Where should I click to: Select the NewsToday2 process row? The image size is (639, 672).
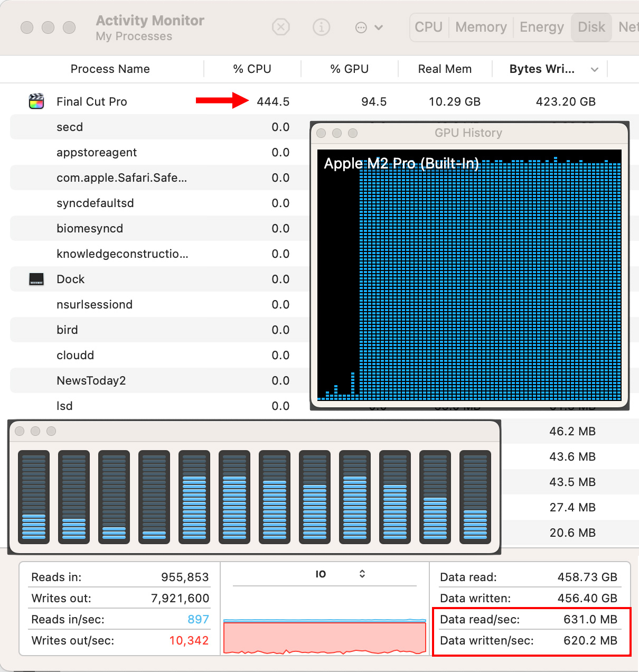159,380
